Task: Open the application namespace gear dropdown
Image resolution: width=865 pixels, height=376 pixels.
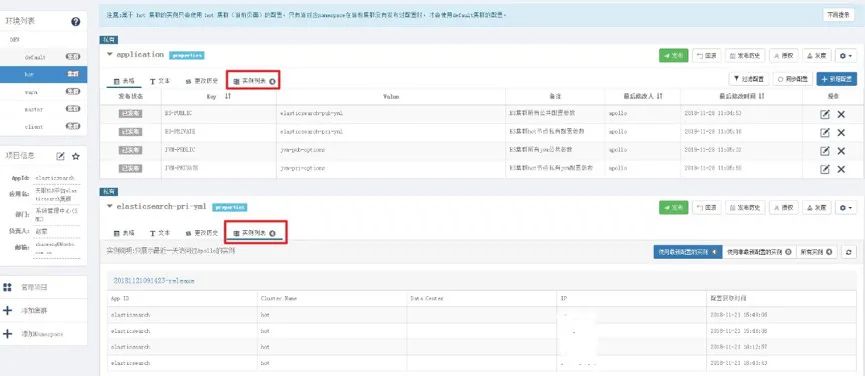Action: click(846, 56)
